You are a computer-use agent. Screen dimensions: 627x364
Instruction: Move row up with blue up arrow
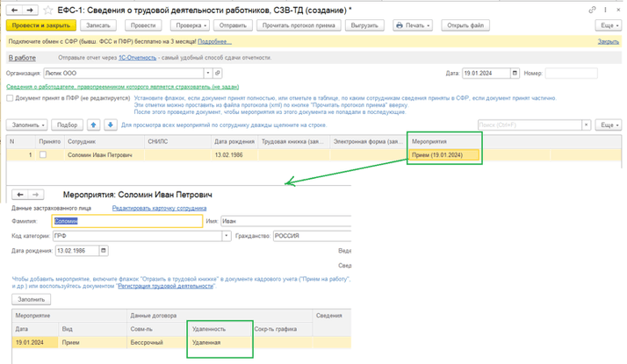[x=94, y=125]
